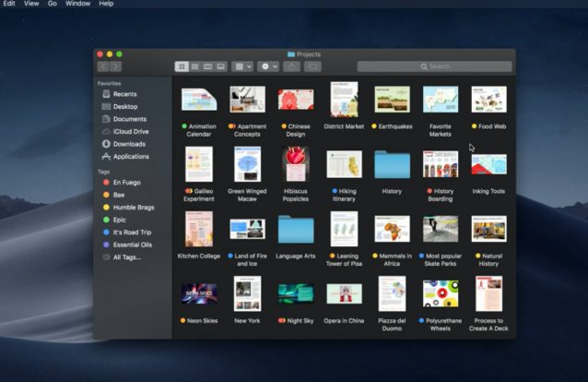The image size is (588, 382).
Task: Switch to icon view in toolbar
Action: (x=182, y=66)
